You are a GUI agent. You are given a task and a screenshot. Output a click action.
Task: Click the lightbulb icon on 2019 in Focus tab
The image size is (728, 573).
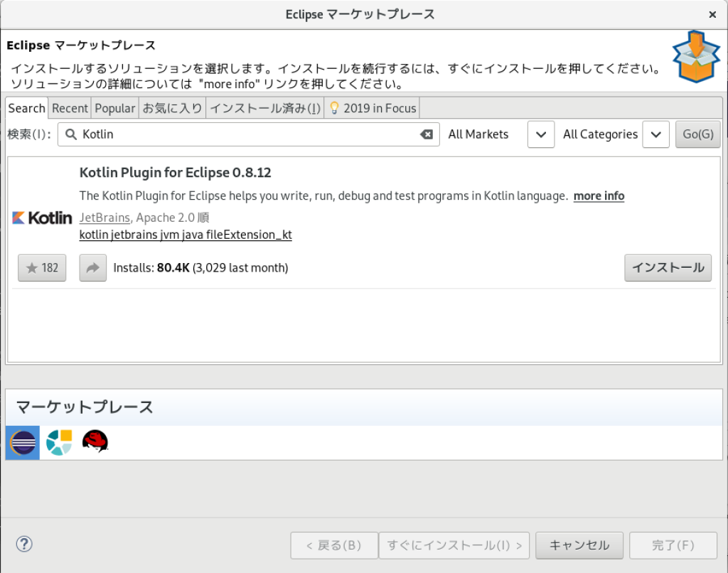tap(334, 108)
